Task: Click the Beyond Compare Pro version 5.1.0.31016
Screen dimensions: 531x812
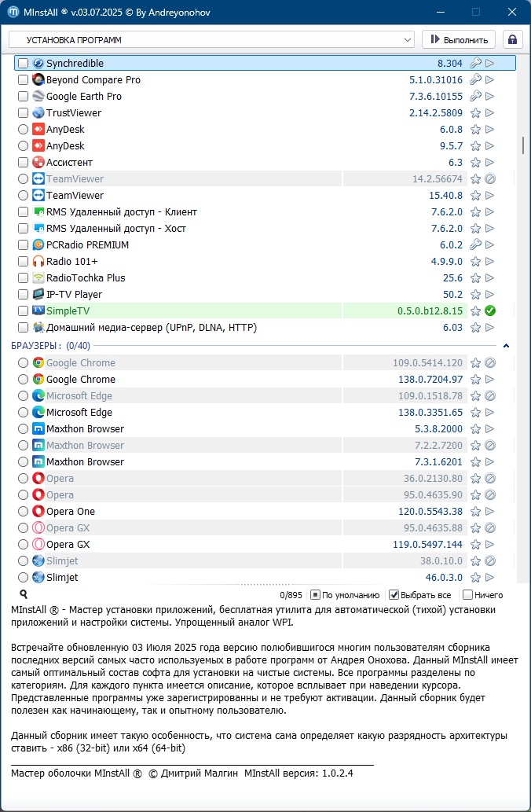Action: coord(436,79)
